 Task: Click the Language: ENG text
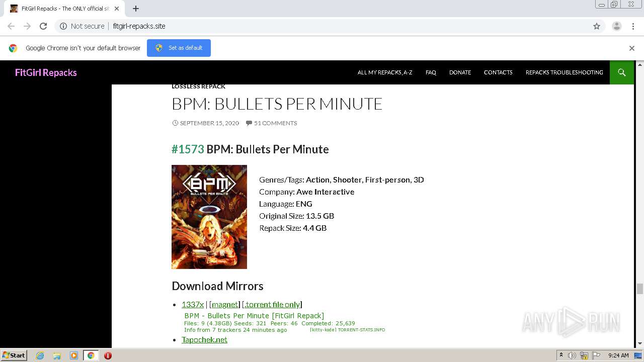tap(286, 204)
